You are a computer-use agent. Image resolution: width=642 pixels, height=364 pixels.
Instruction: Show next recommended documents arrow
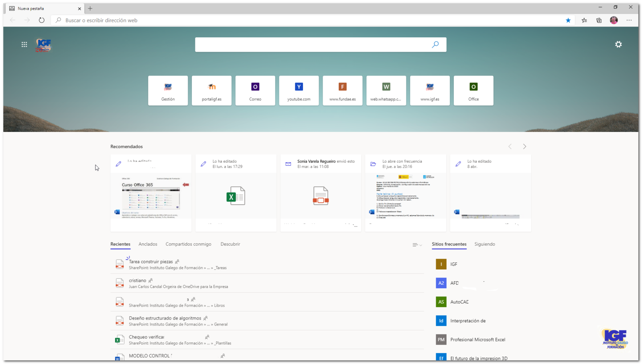click(524, 147)
